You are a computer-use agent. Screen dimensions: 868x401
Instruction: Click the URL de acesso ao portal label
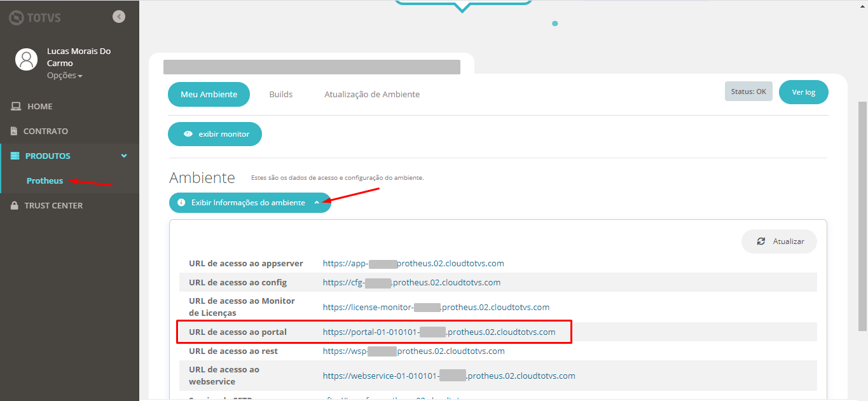238,332
